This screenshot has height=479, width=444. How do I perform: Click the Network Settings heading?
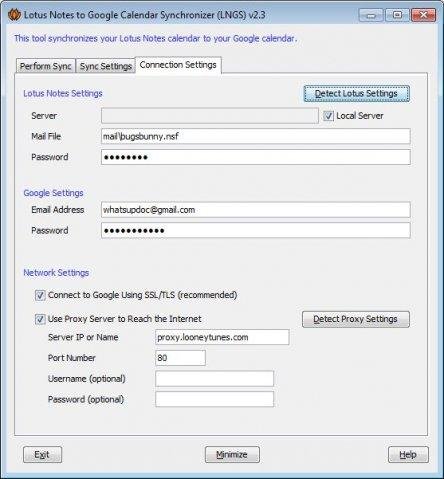(x=56, y=273)
